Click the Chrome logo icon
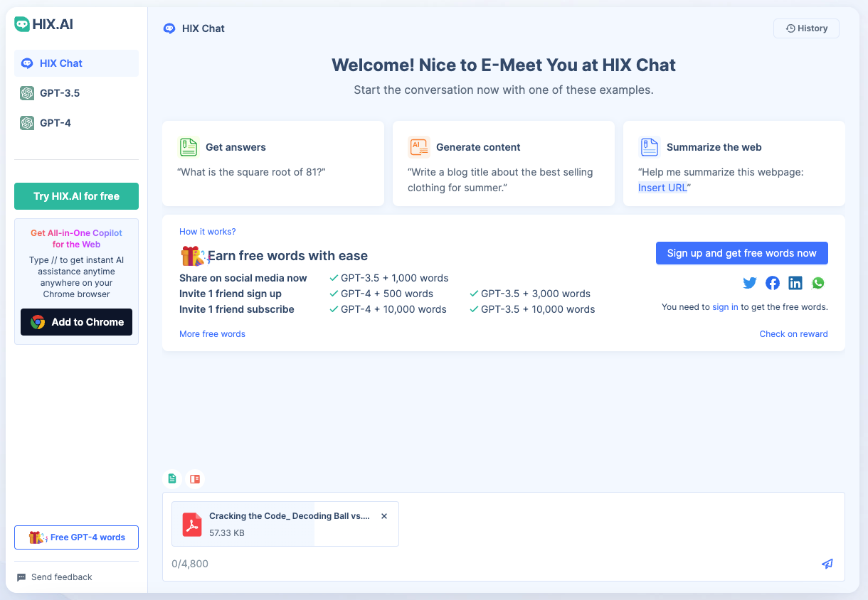 click(x=38, y=322)
